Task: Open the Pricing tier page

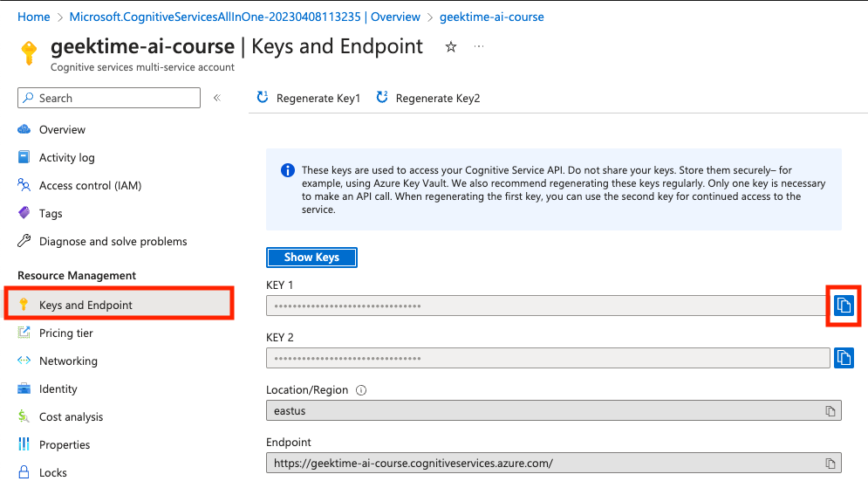Action: (x=65, y=333)
